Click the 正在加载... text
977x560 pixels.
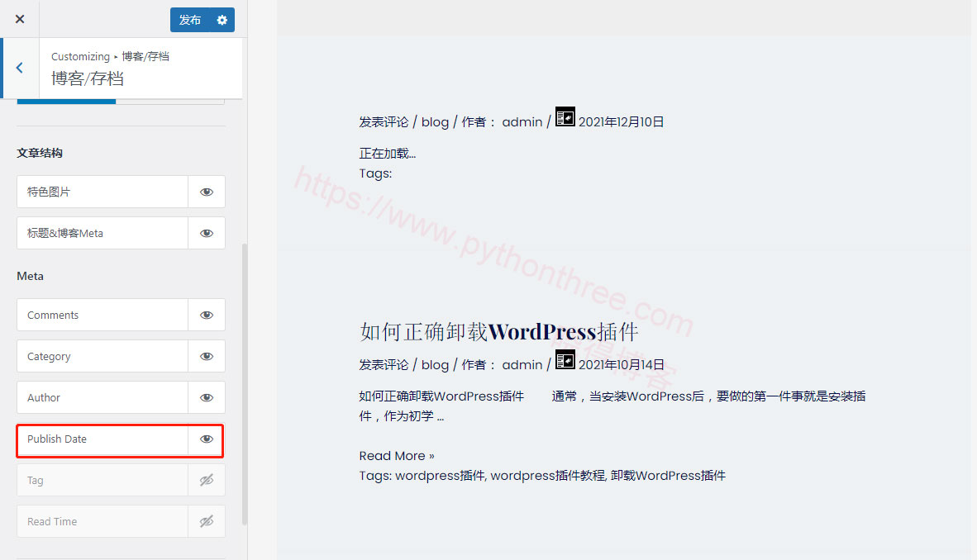point(387,154)
